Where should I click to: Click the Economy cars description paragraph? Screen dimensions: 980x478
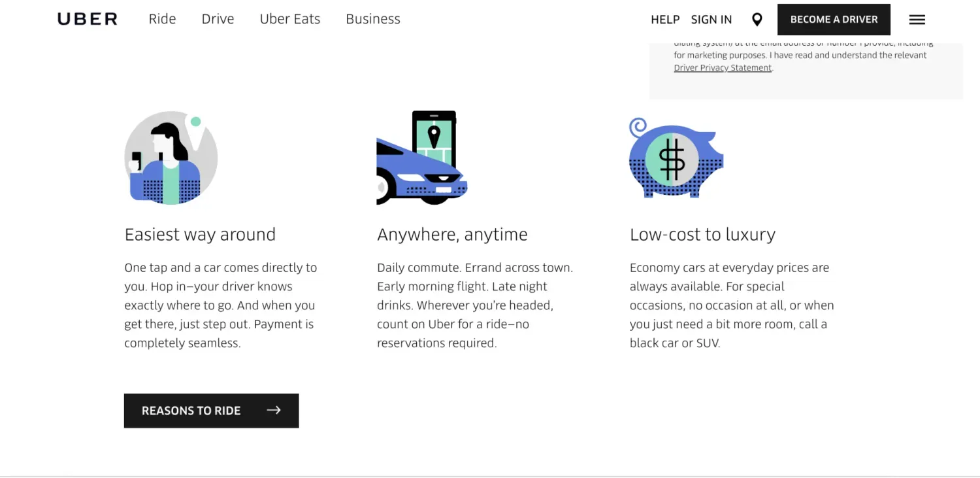click(731, 305)
